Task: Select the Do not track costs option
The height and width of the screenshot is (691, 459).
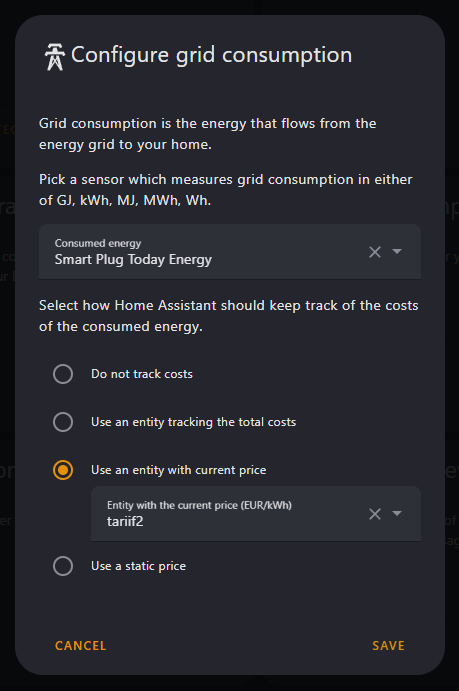Action: coord(63,374)
